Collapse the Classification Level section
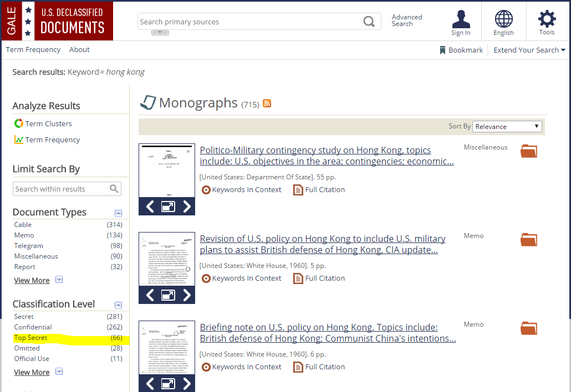The height and width of the screenshot is (392, 571). click(118, 305)
